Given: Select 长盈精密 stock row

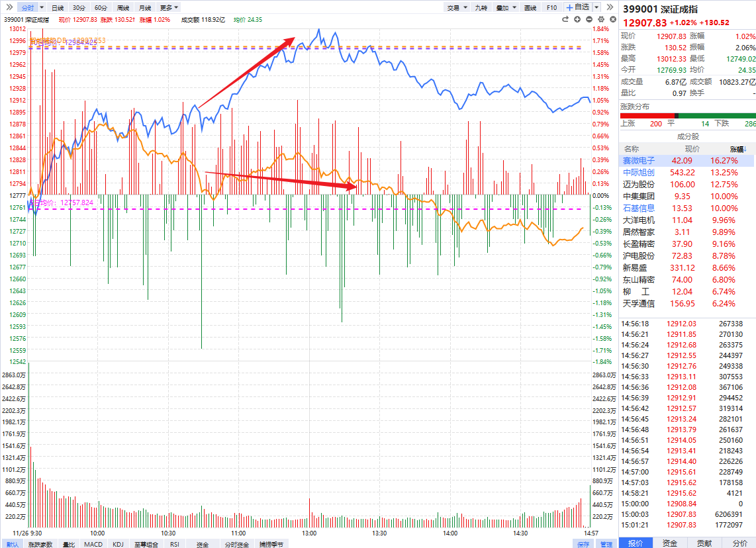Looking at the screenshot, I should 687,244.
